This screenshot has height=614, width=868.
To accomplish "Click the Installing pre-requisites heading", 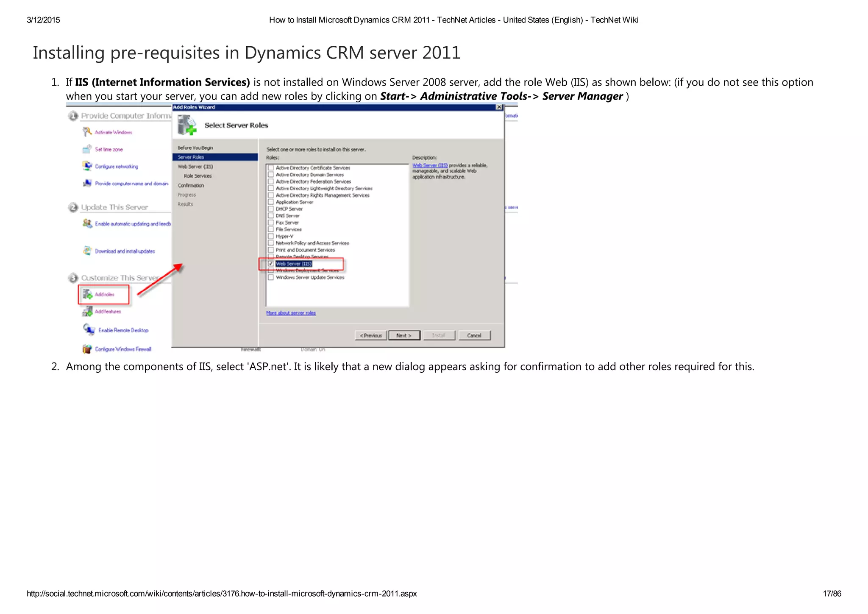I will click(247, 53).
